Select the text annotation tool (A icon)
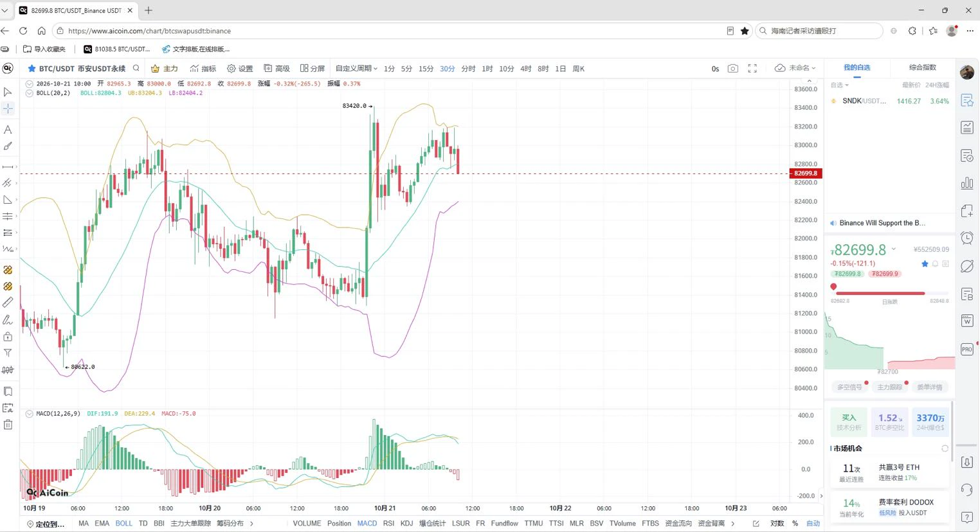The height and width of the screenshot is (532, 980). (x=8, y=129)
